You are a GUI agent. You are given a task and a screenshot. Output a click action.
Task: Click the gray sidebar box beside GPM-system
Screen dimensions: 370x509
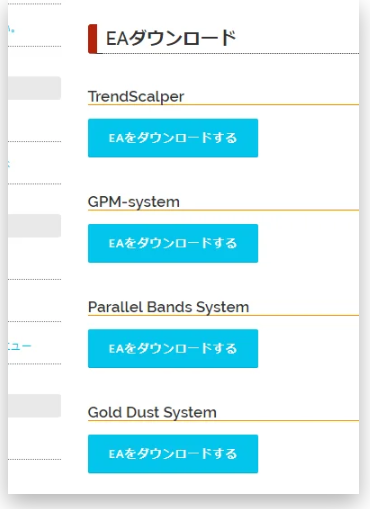click(x=34, y=226)
